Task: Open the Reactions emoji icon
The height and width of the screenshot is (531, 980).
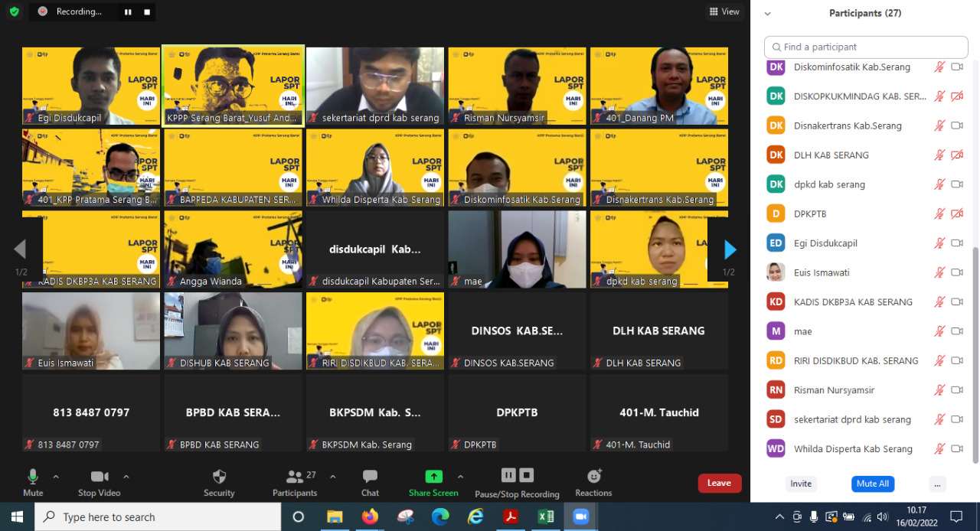Action: (x=594, y=477)
